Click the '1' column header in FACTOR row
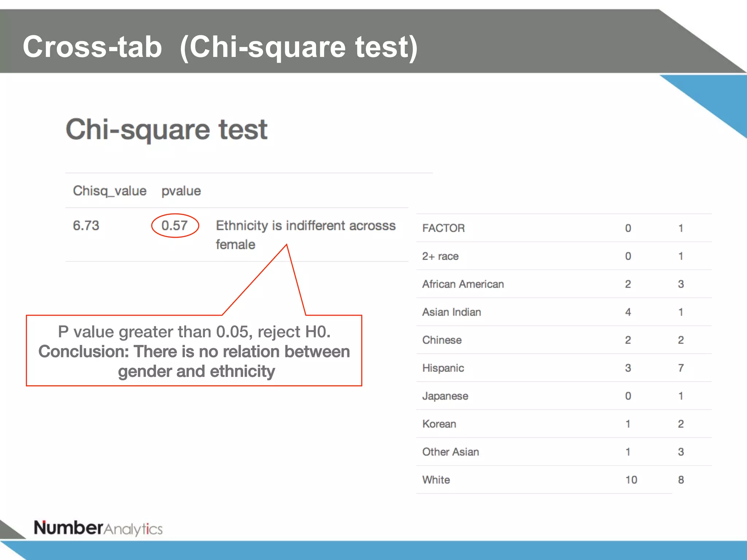The width and height of the screenshot is (747, 560). tap(681, 228)
